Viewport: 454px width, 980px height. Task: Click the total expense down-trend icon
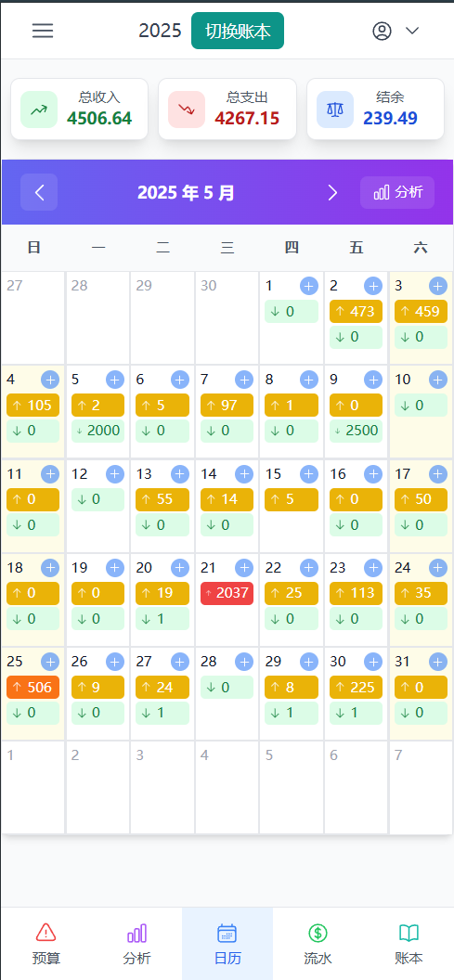click(x=187, y=110)
